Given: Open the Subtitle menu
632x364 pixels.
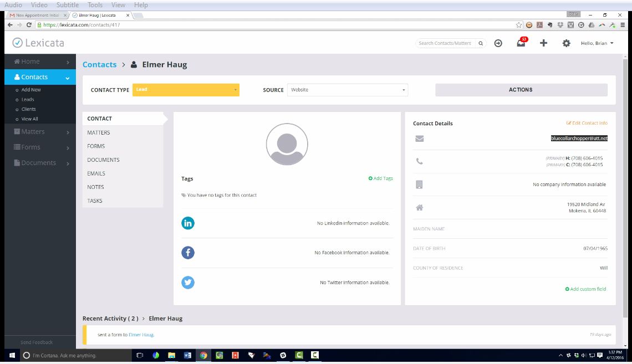Looking at the screenshot, I should (67, 5).
